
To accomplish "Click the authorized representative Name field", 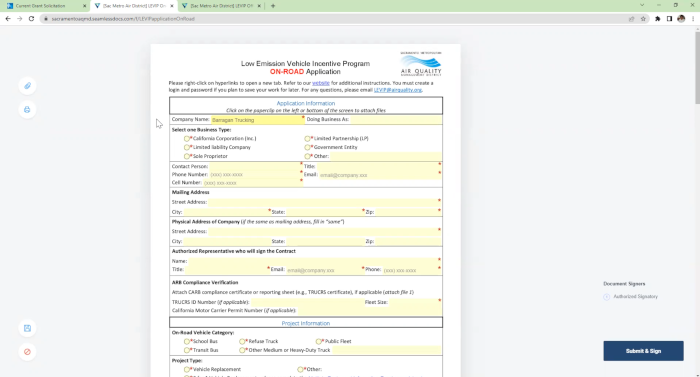I will click(314, 261).
